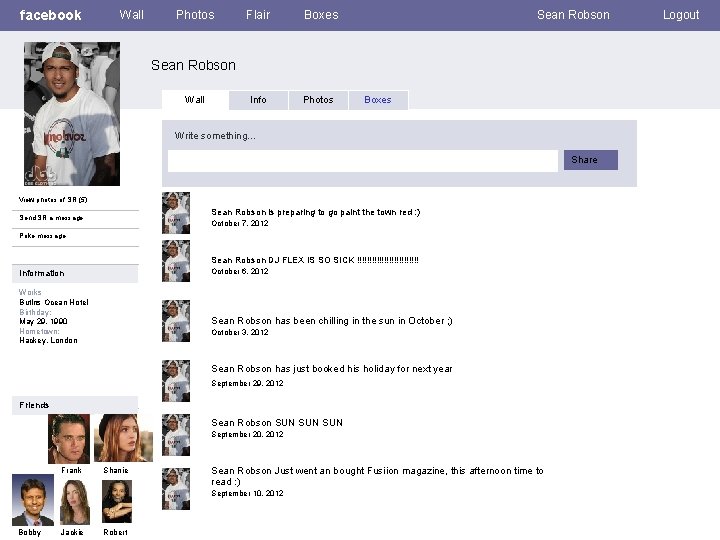Image resolution: width=720 pixels, height=540 pixels.
Task: Click the facebook logo in header
Action: (x=51, y=15)
